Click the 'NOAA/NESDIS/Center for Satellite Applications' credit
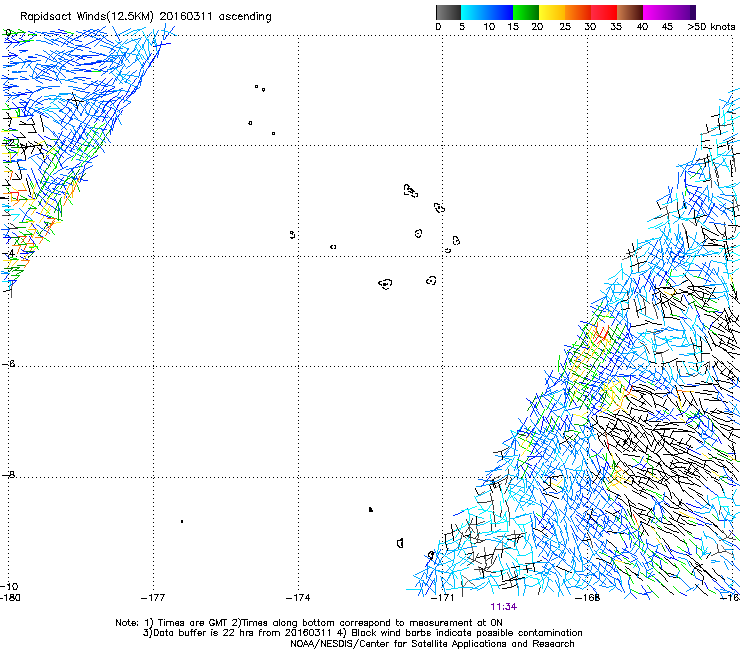740x650 pixels. pos(432,644)
